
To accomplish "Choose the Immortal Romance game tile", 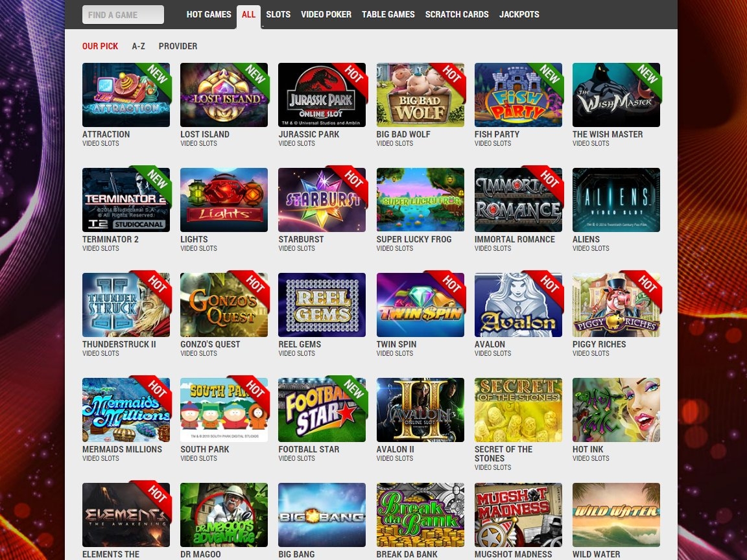I will [518, 200].
